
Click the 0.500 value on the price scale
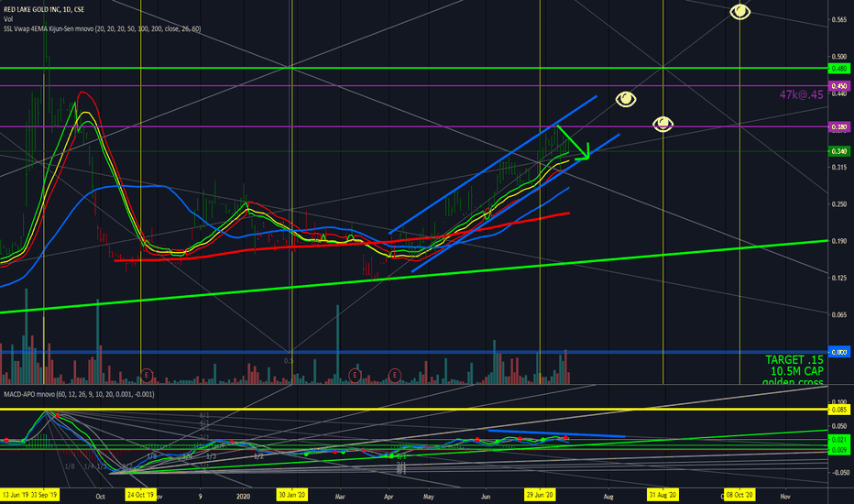(x=838, y=56)
